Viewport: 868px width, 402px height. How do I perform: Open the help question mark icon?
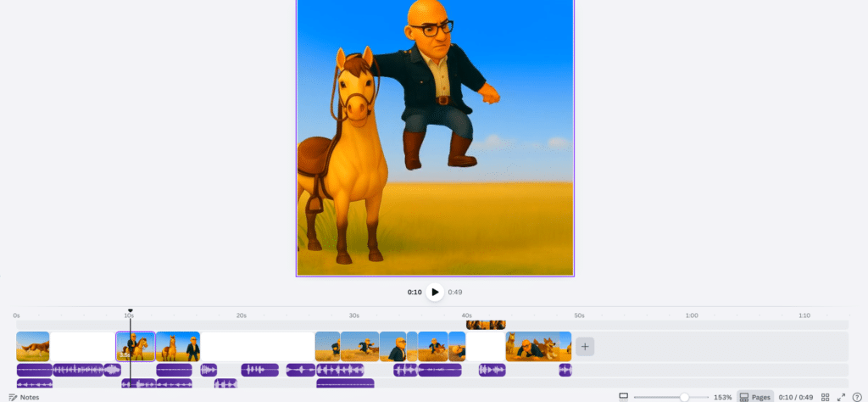pyautogui.click(x=856, y=397)
